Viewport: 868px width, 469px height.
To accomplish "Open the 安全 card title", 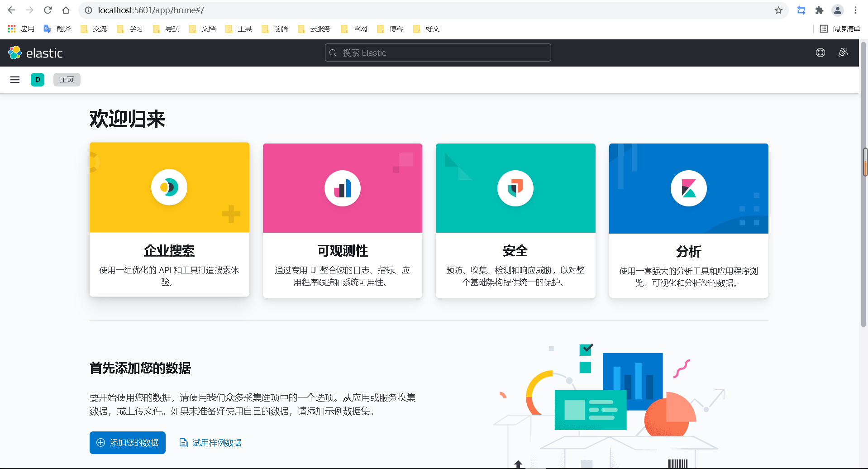I will [515, 251].
